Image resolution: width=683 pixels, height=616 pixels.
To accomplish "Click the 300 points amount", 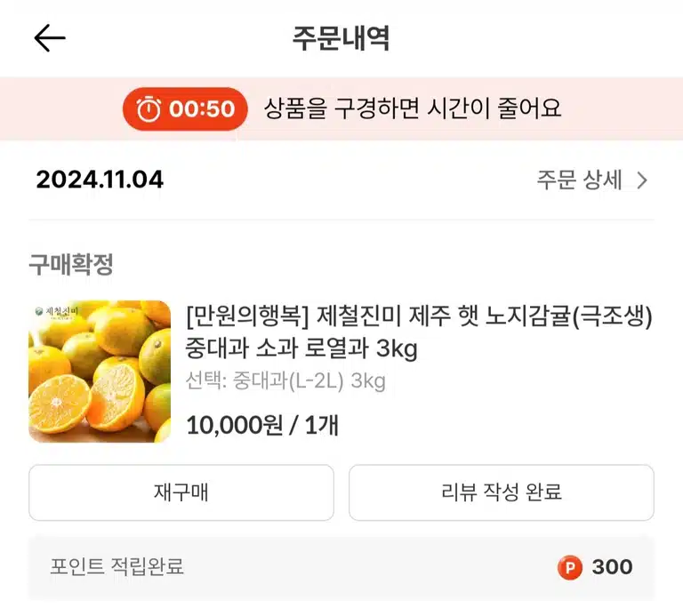I will click(x=612, y=567).
